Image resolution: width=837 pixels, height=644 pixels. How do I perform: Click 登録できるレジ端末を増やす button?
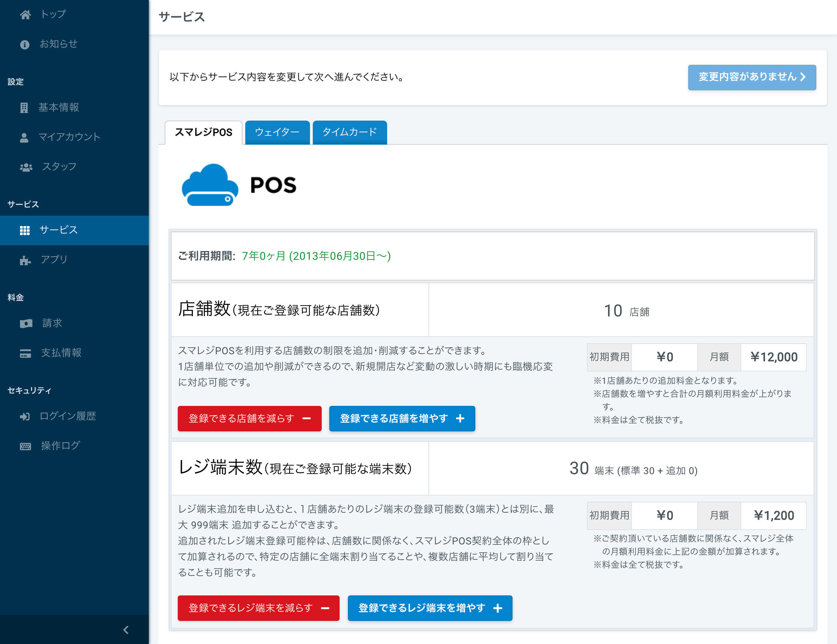[430, 608]
